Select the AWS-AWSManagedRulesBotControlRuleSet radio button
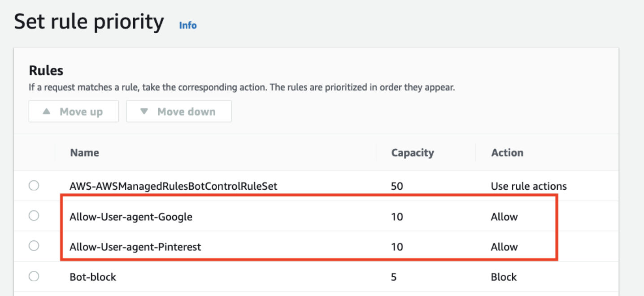Image resolution: width=644 pixels, height=296 pixels. coord(34,186)
